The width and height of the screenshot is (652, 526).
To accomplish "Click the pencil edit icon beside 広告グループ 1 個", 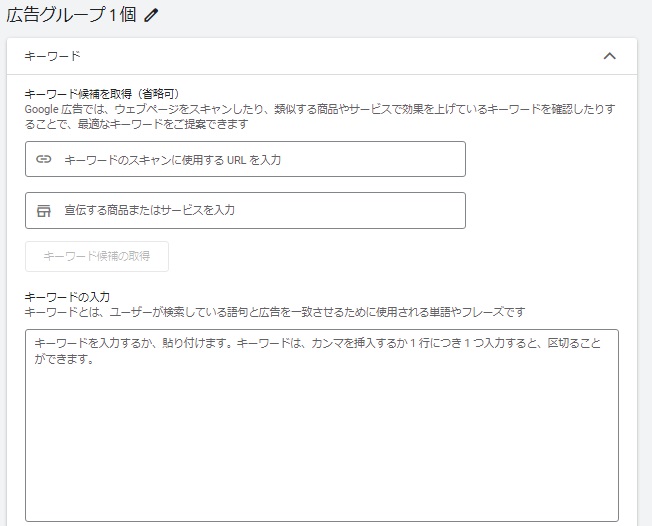I will click(x=151, y=15).
